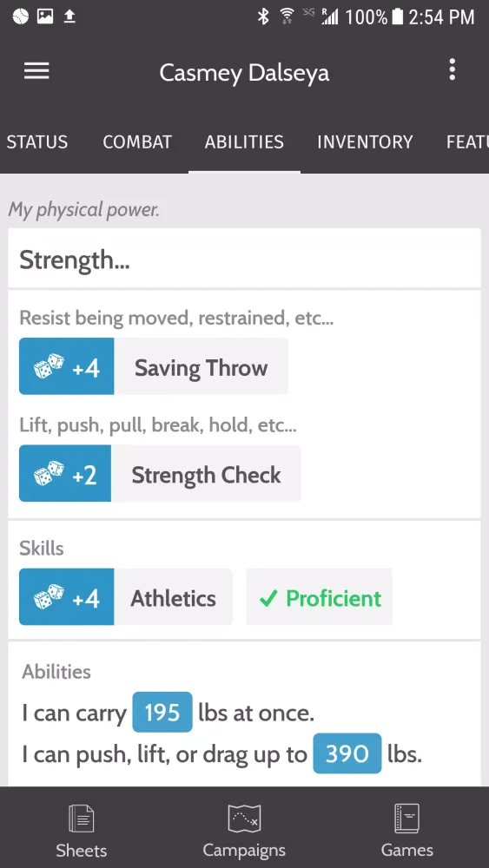Tap the Athletics skill label
This screenshot has height=868, width=489.
174,598
